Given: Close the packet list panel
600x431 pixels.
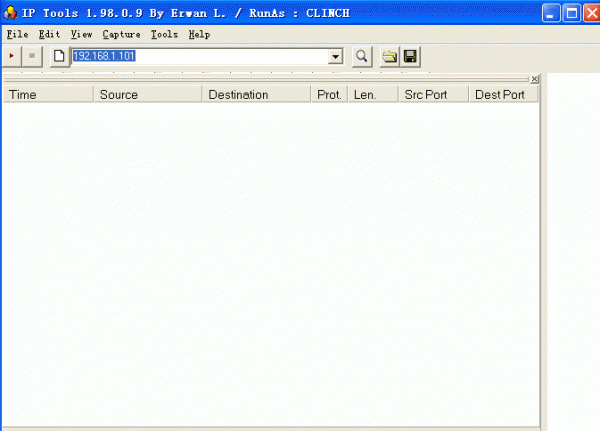Looking at the screenshot, I should 535,79.
